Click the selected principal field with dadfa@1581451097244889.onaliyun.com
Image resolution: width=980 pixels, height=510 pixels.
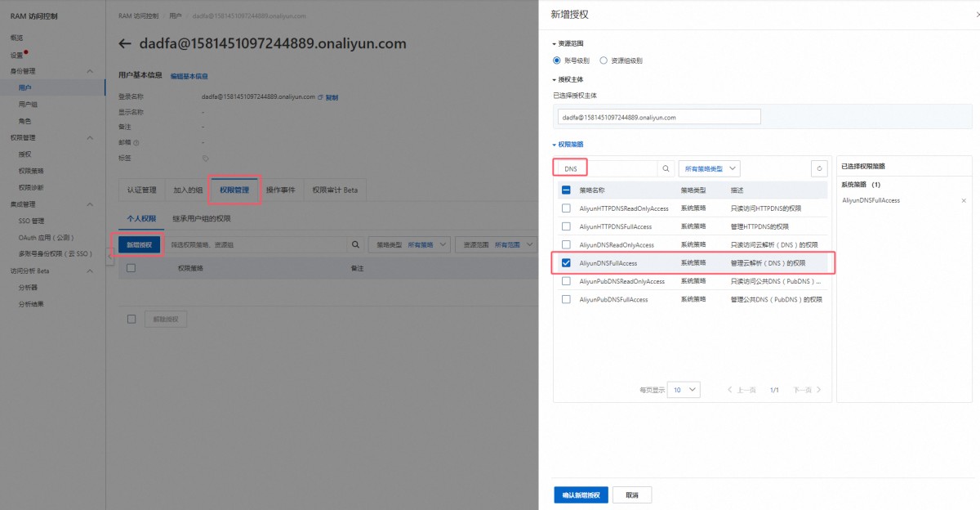[659, 117]
